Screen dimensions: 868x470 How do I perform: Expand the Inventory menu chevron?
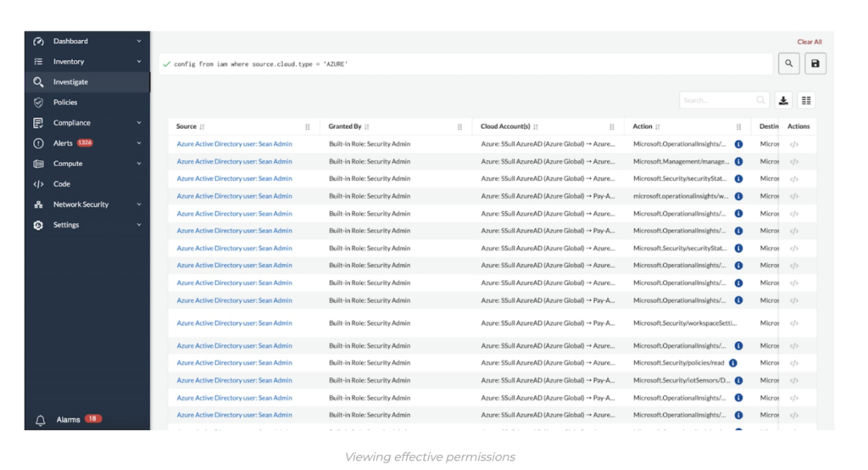(139, 62)
